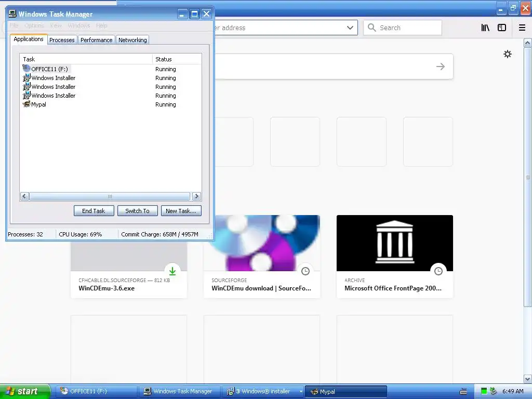Click the New Task... button
The height and width of the screenshot is (399, 532).
point(181,211)
